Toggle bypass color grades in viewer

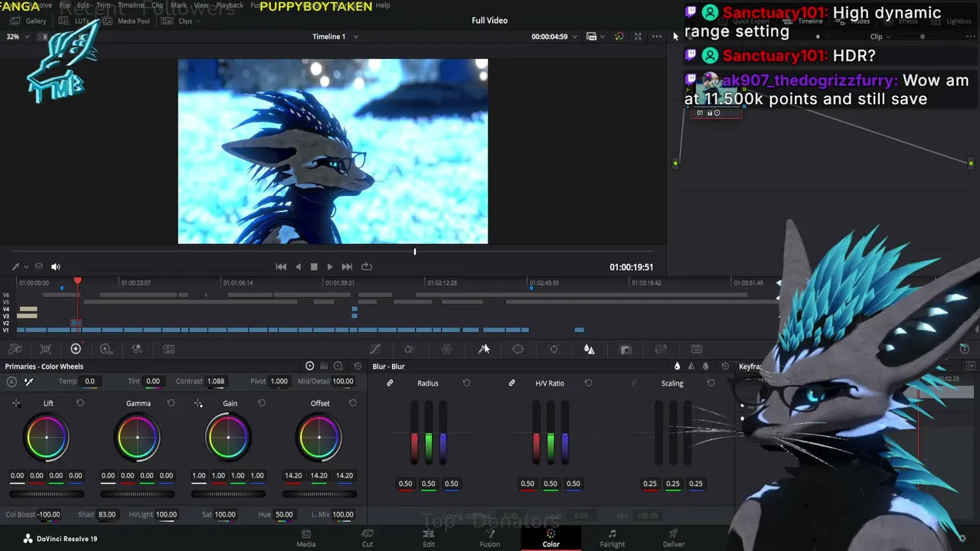coord(619,37)
